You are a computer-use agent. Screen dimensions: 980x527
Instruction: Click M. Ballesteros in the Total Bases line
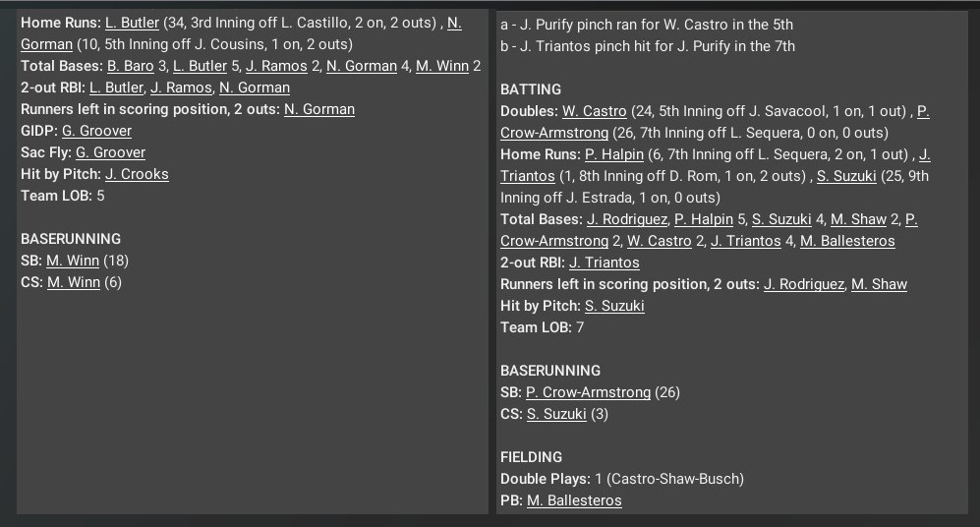847,241
